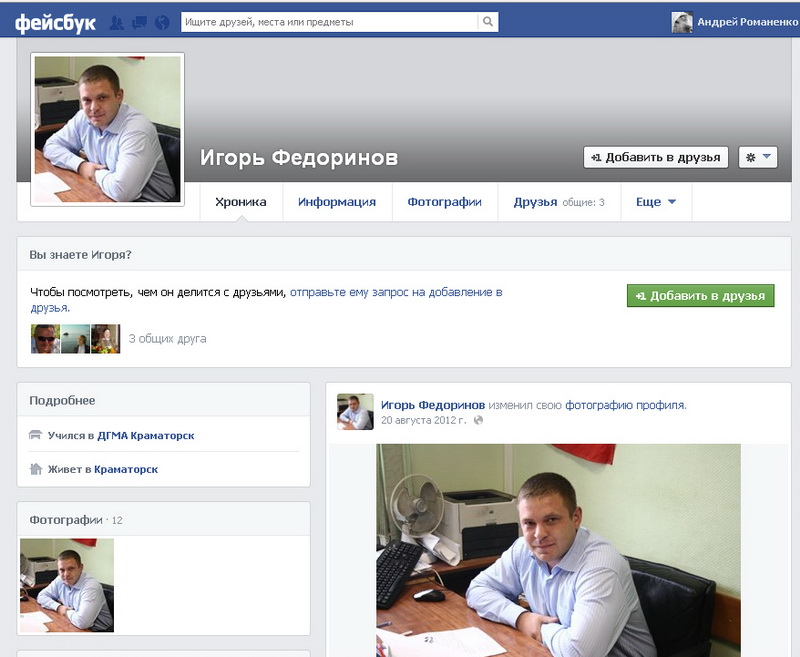The width and height of the screenshot is (800, 657).
Task: Click the Facebook logo (фейсбук)
Action: coord(55,21)
